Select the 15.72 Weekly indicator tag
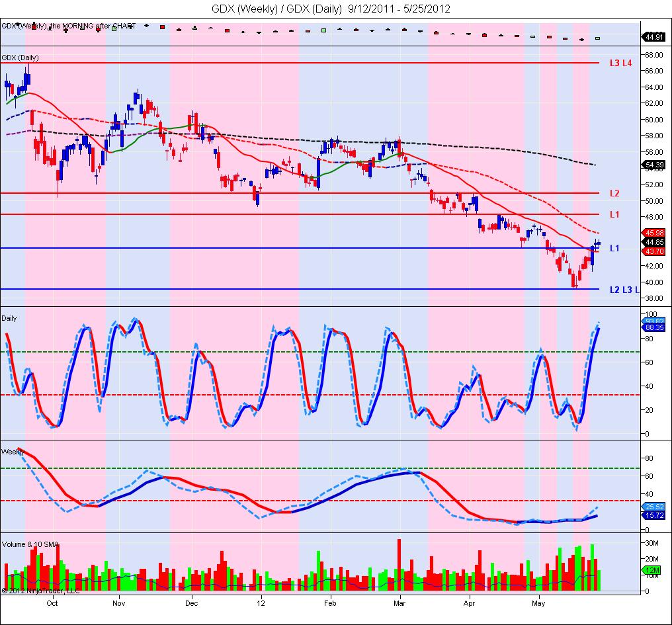This screenshot has width=672, height=625. (654, 515)
